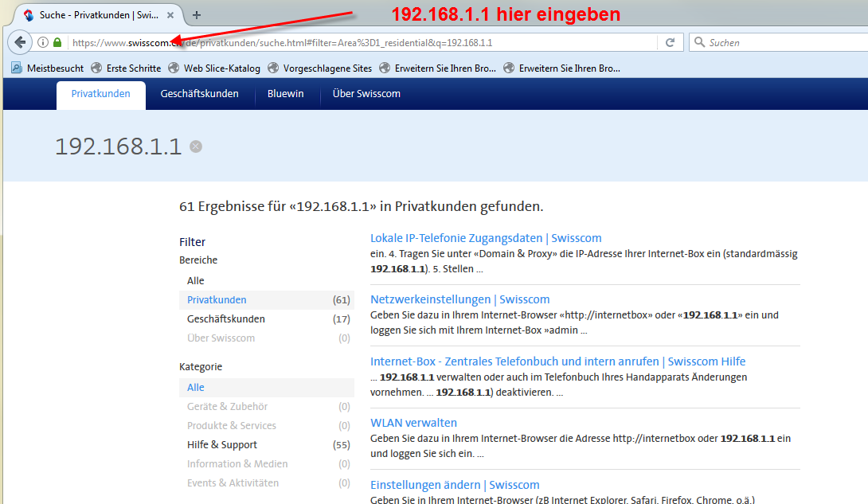The width and height of the screenshot is (868, 504).
Task: Switch to the Geschäftskunden tab
Action: 199,94
